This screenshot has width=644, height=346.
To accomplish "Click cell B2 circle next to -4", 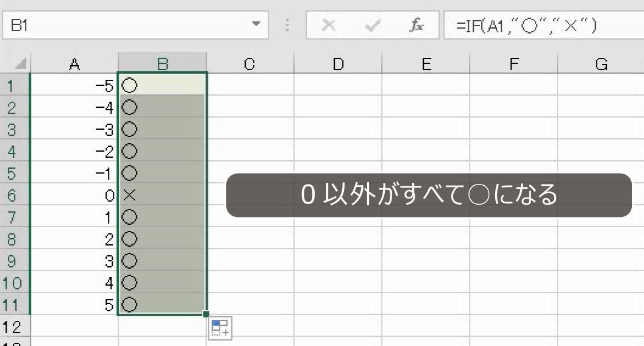I will click(x=163, y=107).
